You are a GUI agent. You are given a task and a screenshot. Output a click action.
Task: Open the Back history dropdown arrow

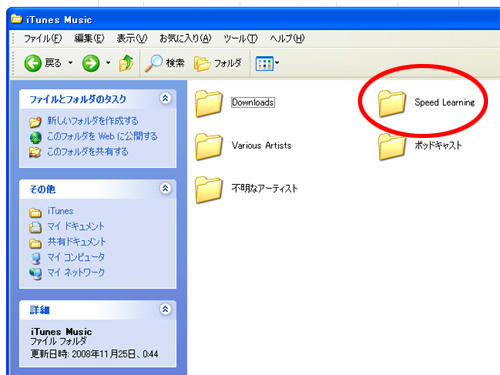(70, 63)
